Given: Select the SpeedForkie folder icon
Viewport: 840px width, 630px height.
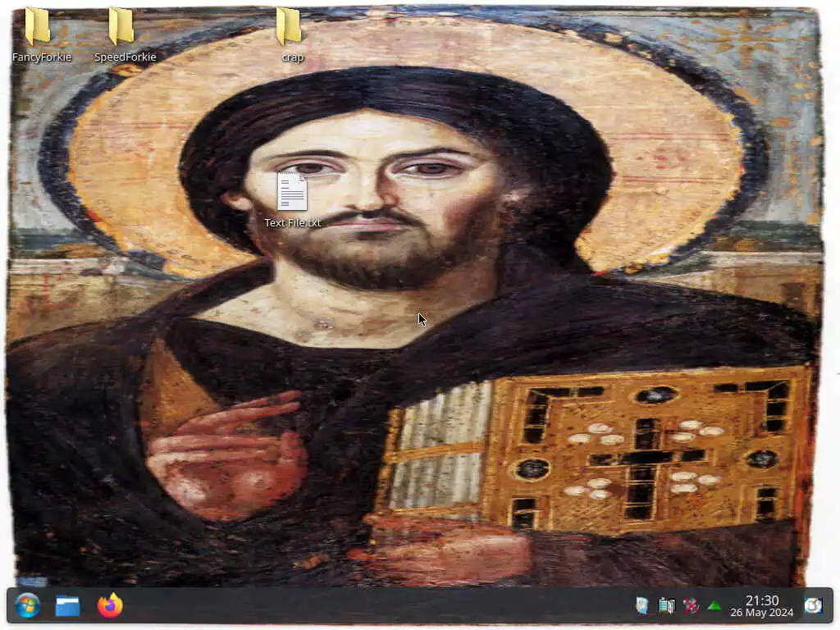Looking at the screenshot, I should point(121,26).
